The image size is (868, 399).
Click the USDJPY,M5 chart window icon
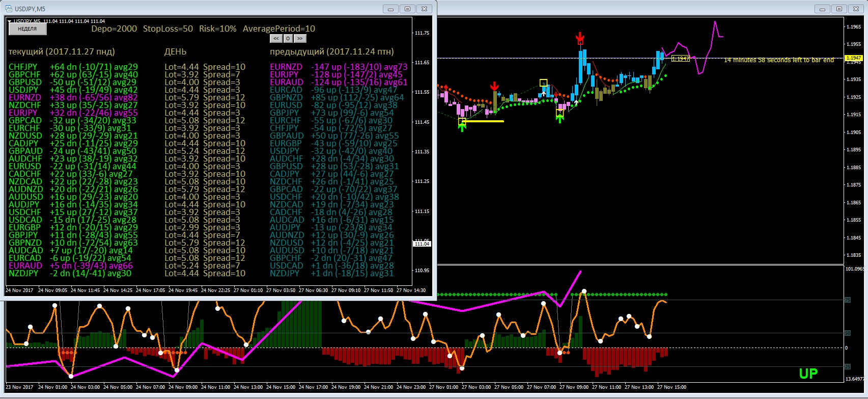[x=8, y=9]
